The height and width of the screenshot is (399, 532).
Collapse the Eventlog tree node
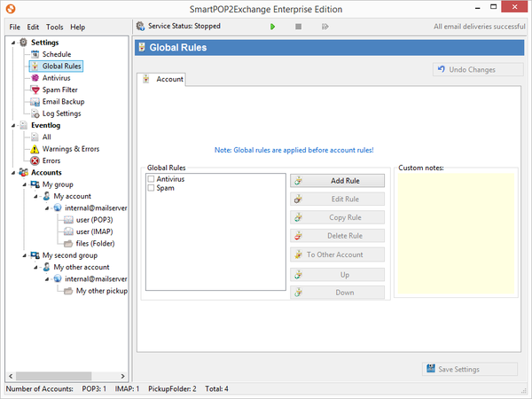[12, 125]
